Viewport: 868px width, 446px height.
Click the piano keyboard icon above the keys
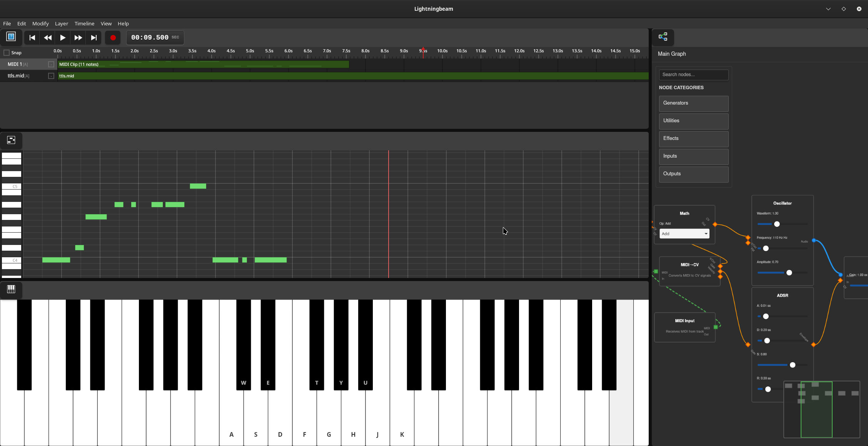pos(11,290)
